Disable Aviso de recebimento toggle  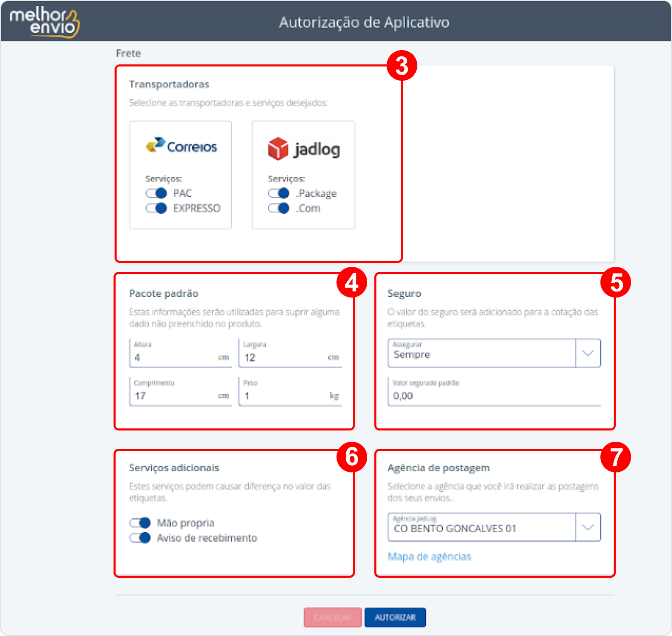140,538
